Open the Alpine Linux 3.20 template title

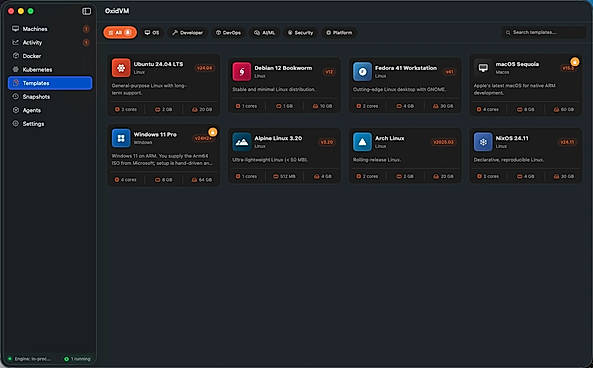coord(278,138)
